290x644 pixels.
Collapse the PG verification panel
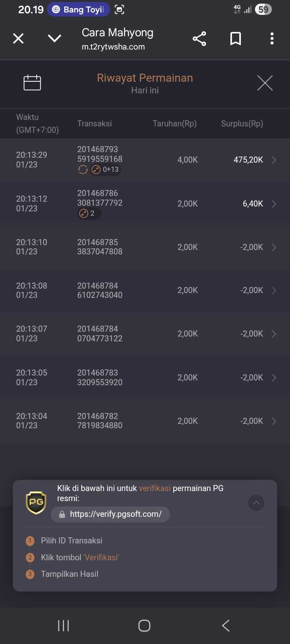[256, 503]
